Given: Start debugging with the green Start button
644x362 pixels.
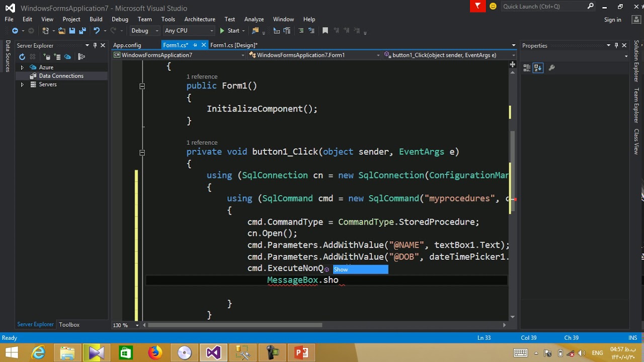Looking at the screenshot, I should [229, 31].
